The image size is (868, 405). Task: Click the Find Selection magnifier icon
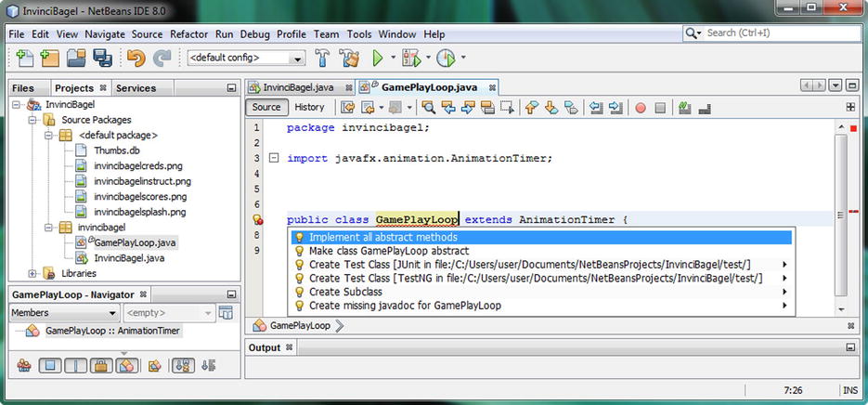click(428, 108)
